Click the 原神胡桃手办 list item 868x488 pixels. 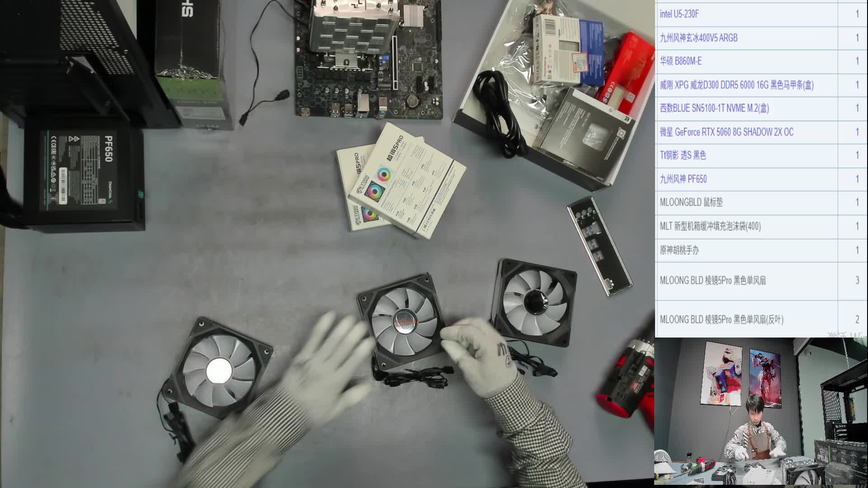[x=679, y=250]
